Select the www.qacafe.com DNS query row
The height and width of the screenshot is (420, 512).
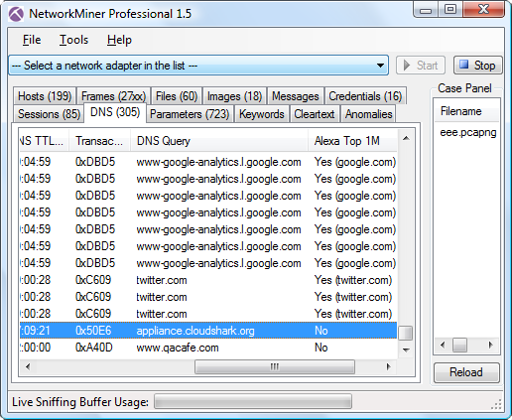[208, 348]
